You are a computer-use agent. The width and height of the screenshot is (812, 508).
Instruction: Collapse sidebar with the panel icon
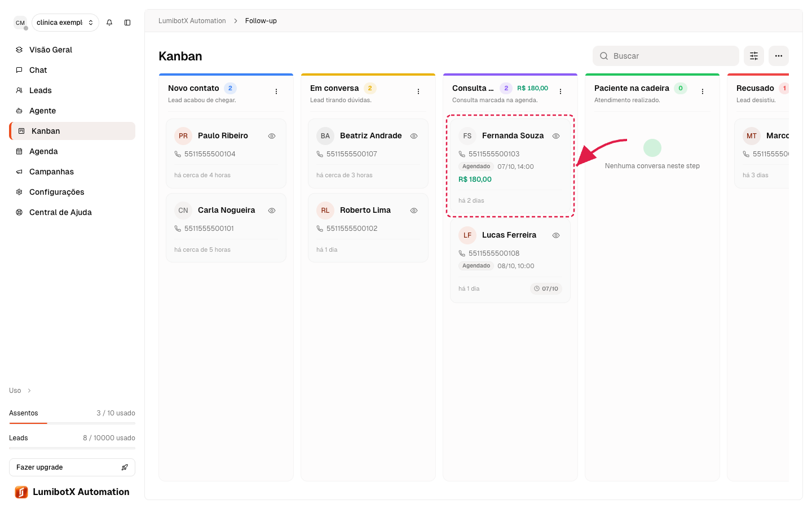[127, 23]
